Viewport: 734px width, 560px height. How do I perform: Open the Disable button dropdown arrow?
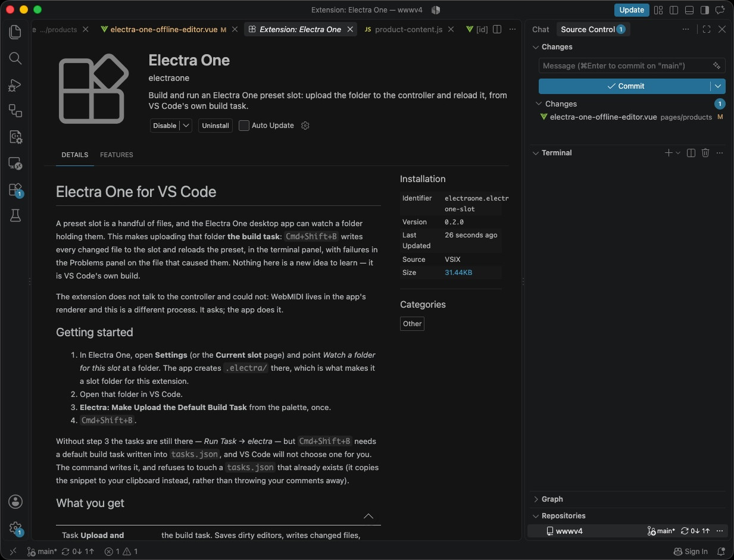(x=186, y=126)
